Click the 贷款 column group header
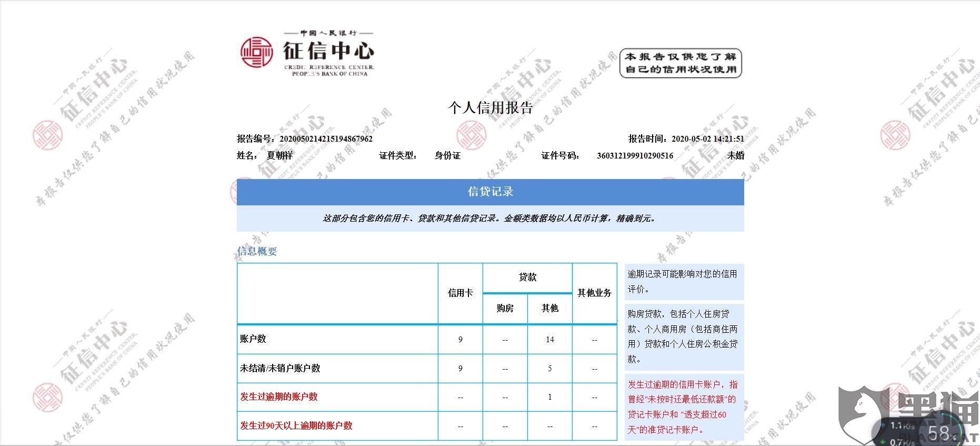Image resolution: width=980 pixels, height=446 pixels. point(527,277)
